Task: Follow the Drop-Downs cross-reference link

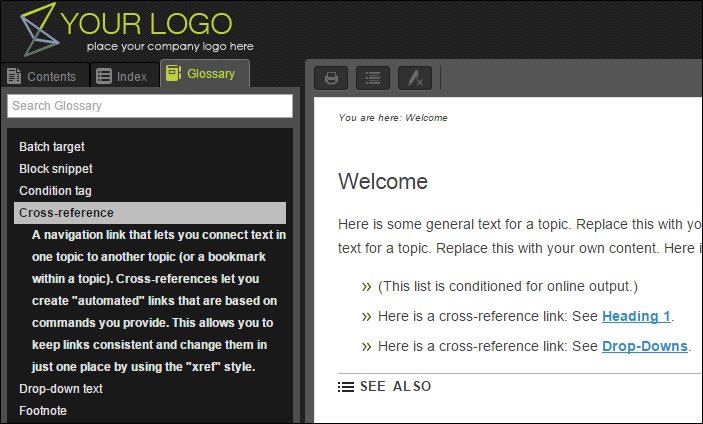Action: [644, 347]
